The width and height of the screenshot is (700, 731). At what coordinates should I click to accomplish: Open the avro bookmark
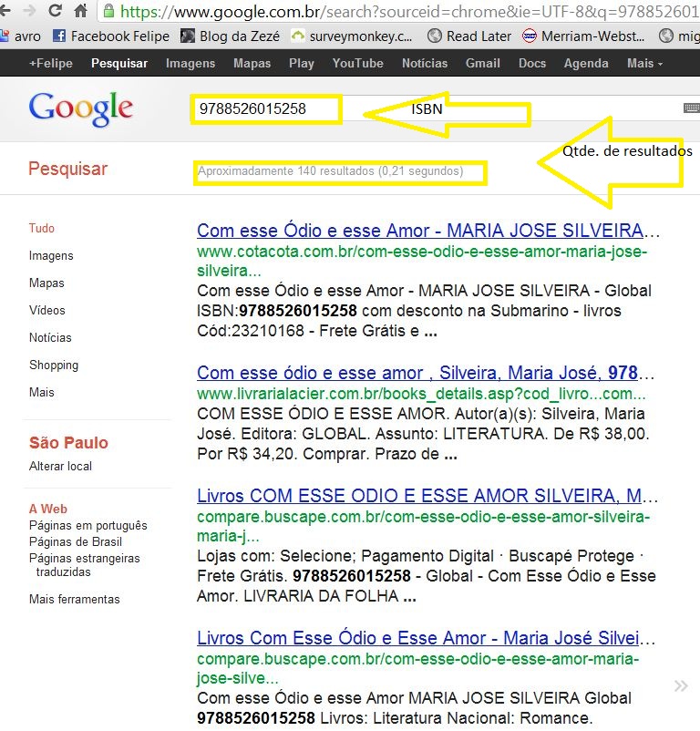[x=20, y=36]
